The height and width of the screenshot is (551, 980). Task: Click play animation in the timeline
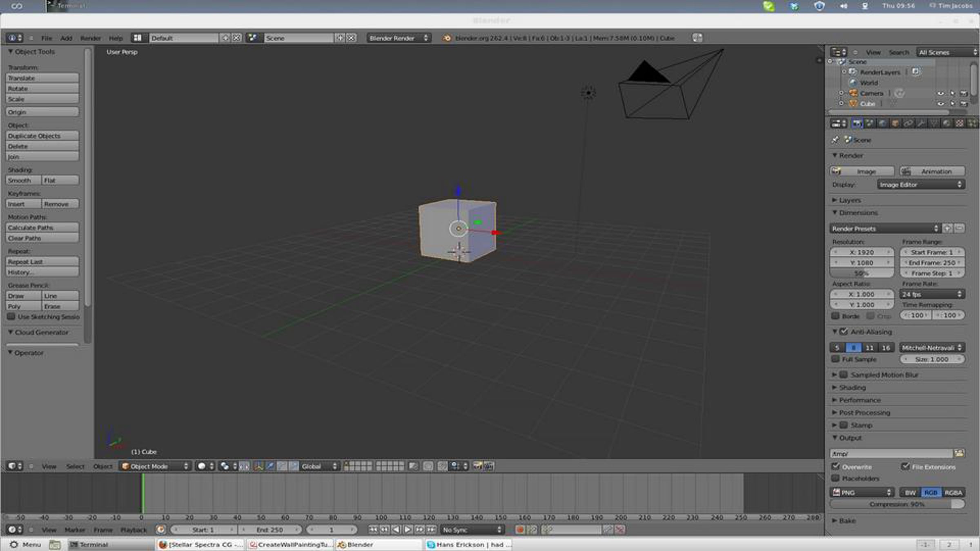pyautogui.click(x=408, y=530)
